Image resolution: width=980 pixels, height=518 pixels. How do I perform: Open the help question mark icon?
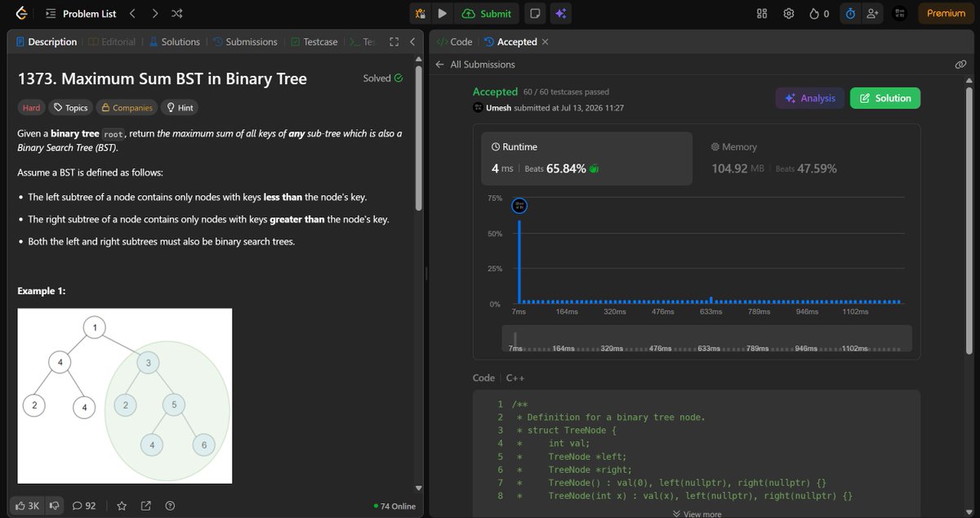coord(169,506)
